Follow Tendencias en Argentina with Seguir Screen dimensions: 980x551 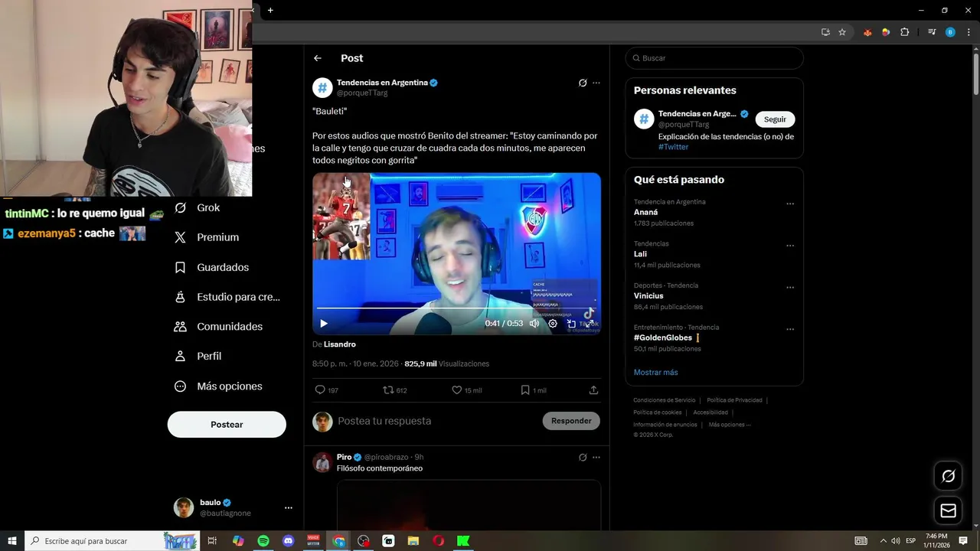[775, 119]
